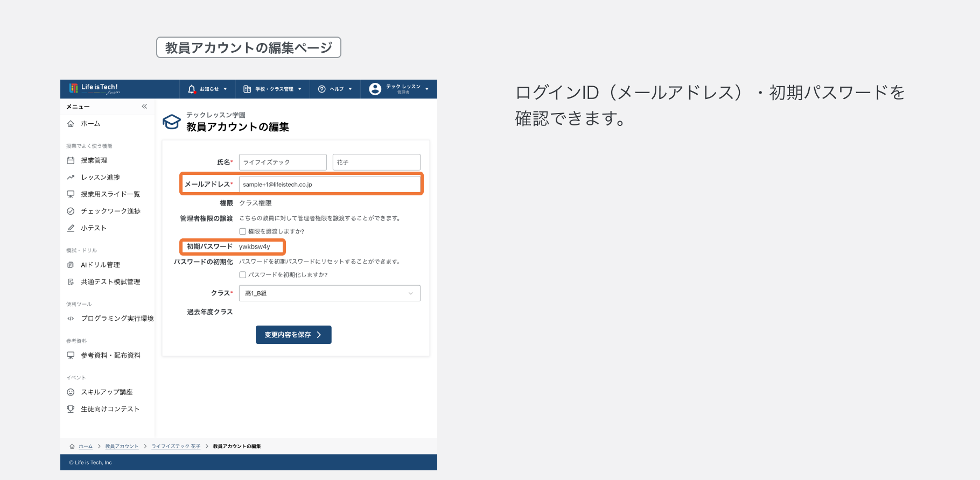Viewport: 980px width, 480px height.
Task: Expand the お知らせ dropdown menu
Action: pyautogui.click(x=208, y=89)
